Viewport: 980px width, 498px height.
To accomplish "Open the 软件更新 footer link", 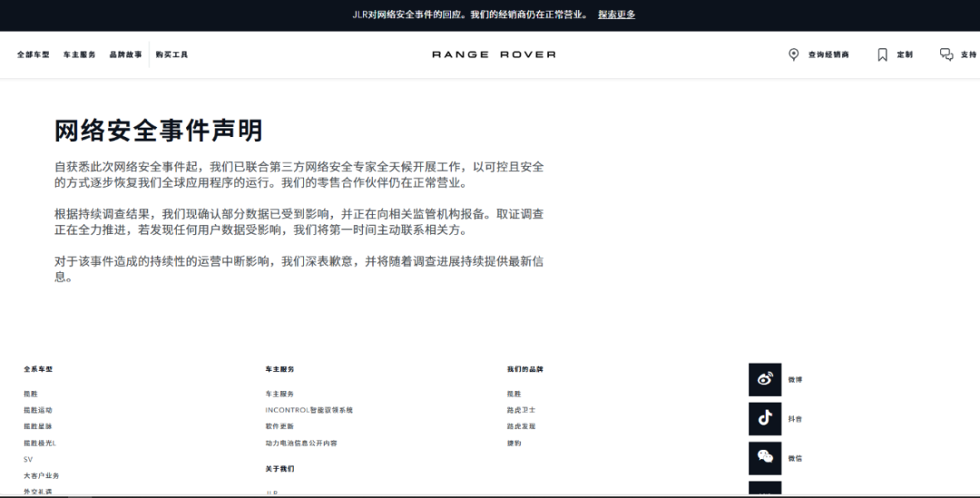I will point(279,426).
